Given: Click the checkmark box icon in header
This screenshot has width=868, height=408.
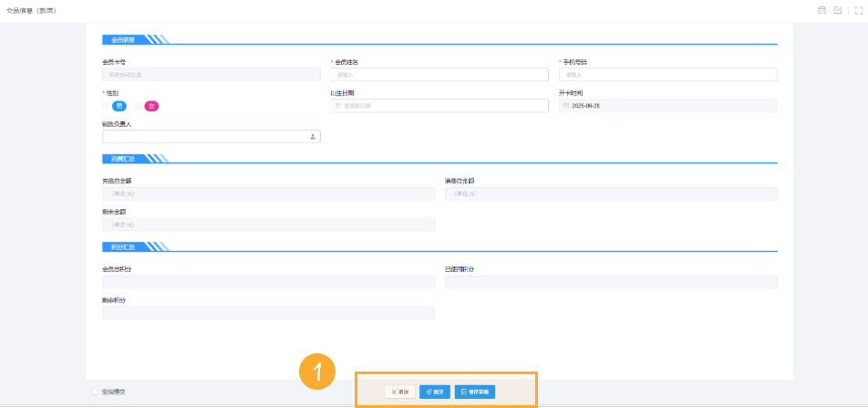Looking at the screenshot, I should [838, 10].
